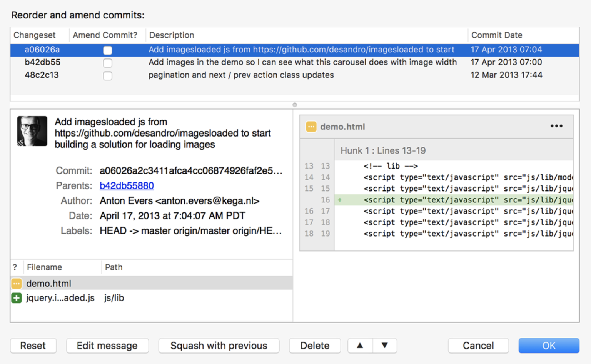Cancel the rebase dialog
This screenshot has width=591, height=364.
[x=478, y=346]
